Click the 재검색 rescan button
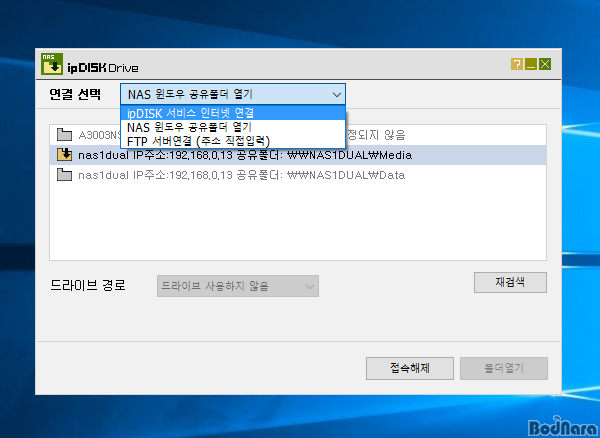Screen dimensions: 600x438 (x=510, y=282)
